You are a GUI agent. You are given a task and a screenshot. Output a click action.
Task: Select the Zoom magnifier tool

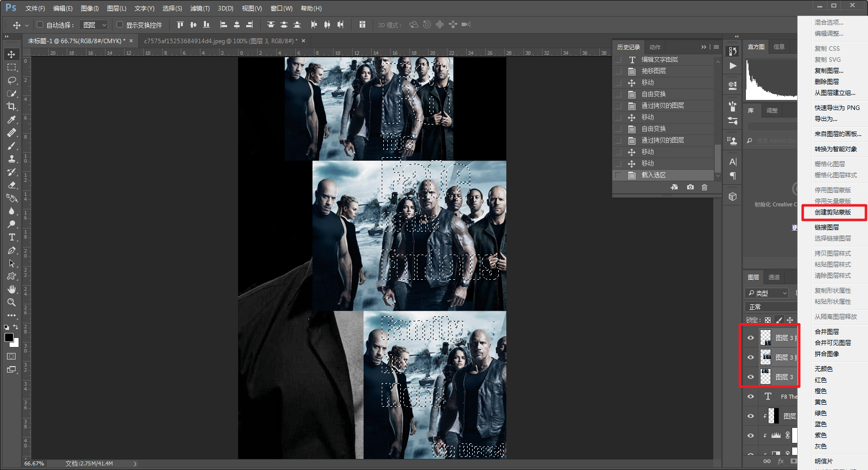click(11, 302)
